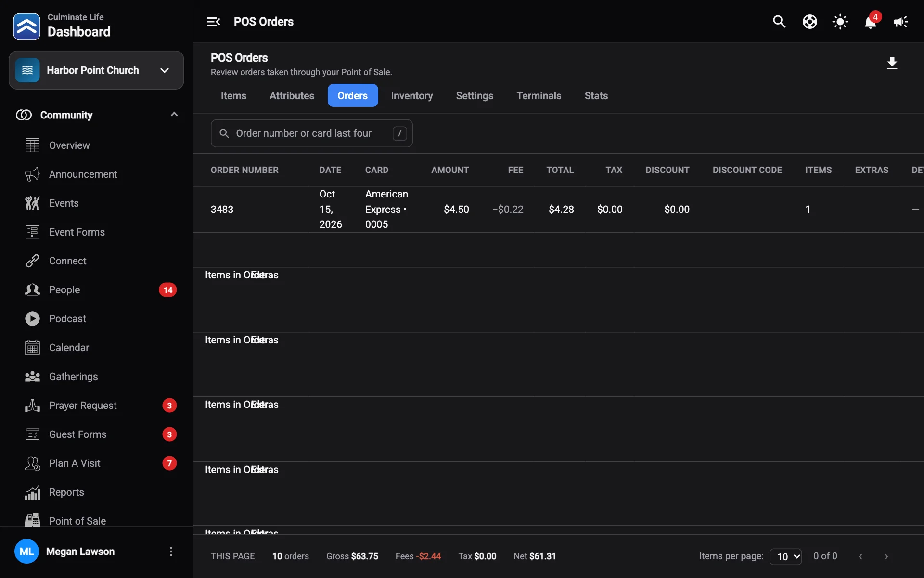Switch to the Inventory tab
924x578 pixels.
tap(411, 96)
